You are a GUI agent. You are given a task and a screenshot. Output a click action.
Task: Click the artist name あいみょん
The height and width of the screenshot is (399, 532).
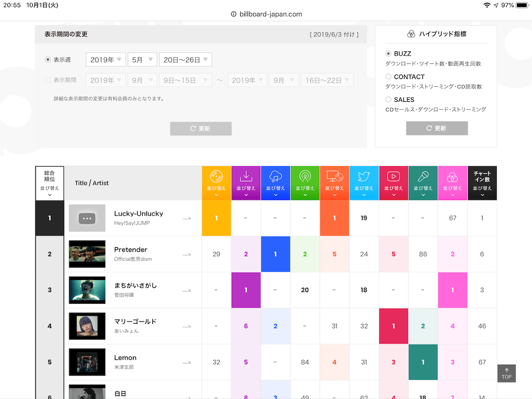(126, 331)
